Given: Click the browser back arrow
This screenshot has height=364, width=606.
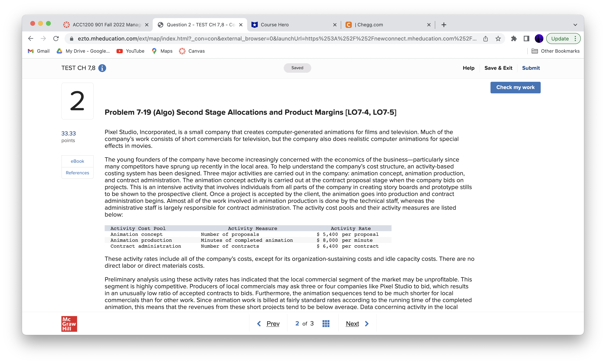Looking at the screenshot, I should tap(31, 39).
